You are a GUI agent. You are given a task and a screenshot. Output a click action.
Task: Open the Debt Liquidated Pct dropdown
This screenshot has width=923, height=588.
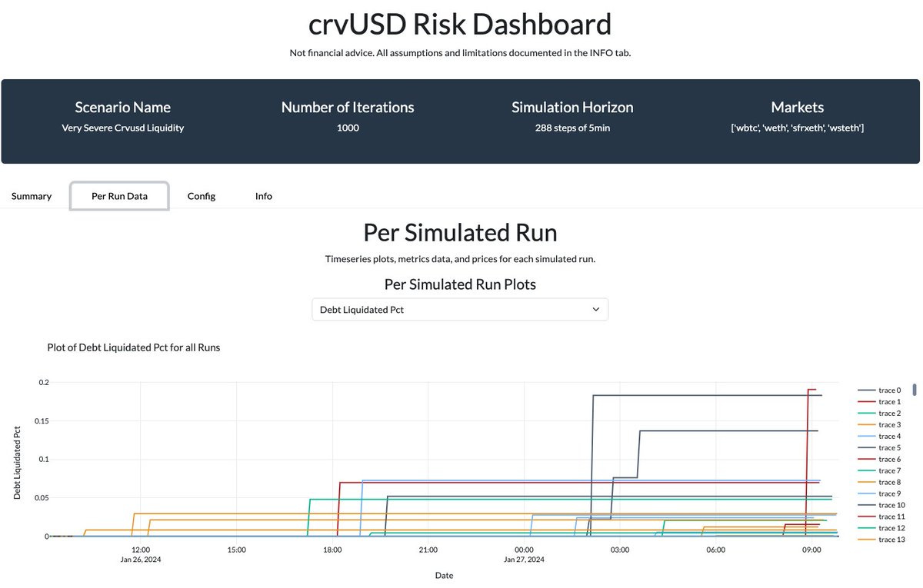pos(460,310)
